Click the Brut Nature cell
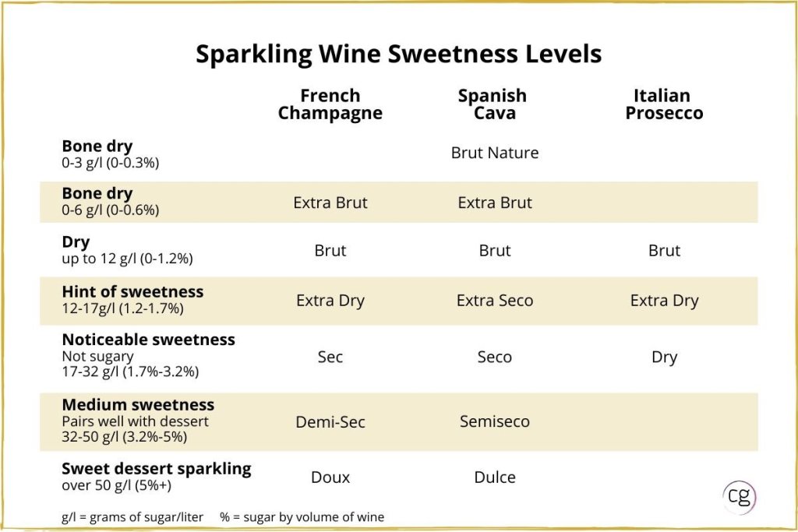Screen dimensions: 798x532 495,153
